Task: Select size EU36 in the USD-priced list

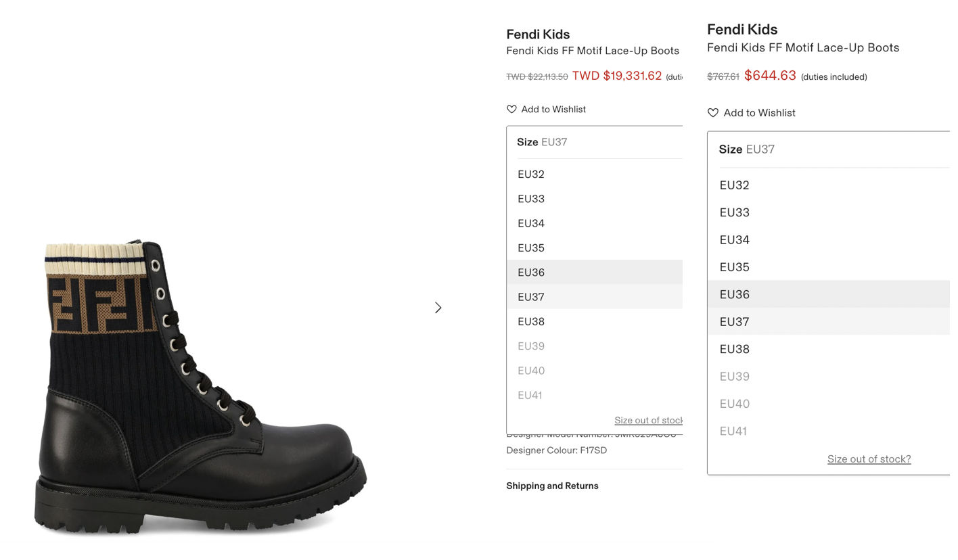Action: tap(735, 294)
